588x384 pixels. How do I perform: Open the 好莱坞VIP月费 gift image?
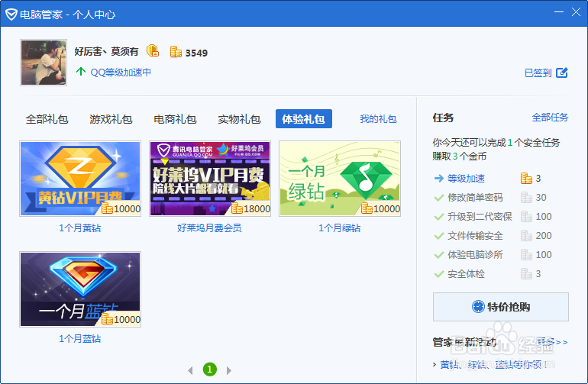pos(210,179)
